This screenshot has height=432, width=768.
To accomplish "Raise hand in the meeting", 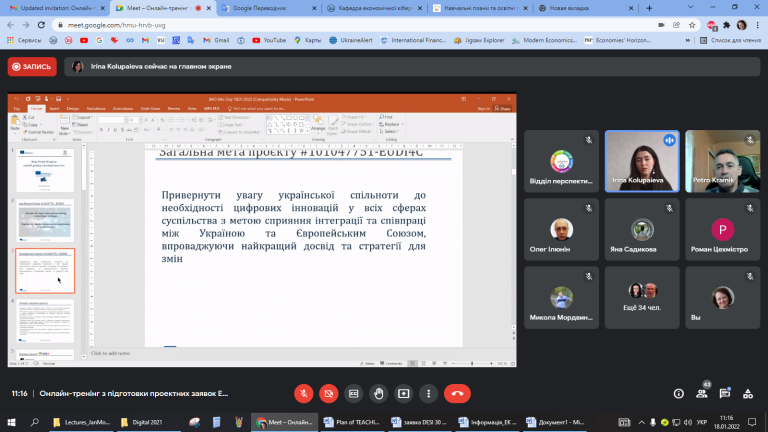I will coord(379,393).
